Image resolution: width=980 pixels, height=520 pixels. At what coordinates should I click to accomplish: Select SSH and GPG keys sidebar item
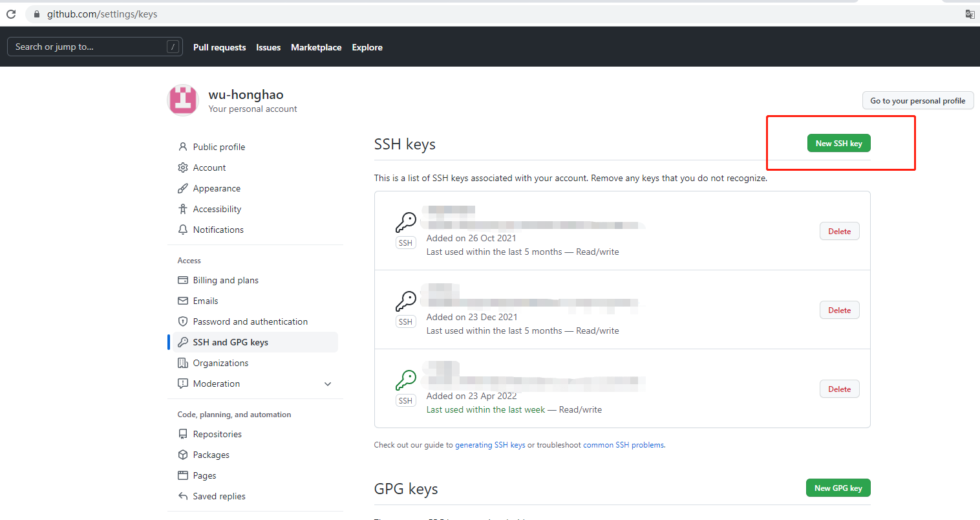click(x=255, y=342)
